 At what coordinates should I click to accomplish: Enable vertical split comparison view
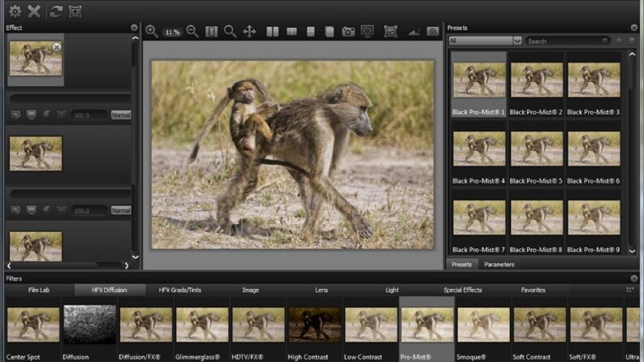pos(292,32)
